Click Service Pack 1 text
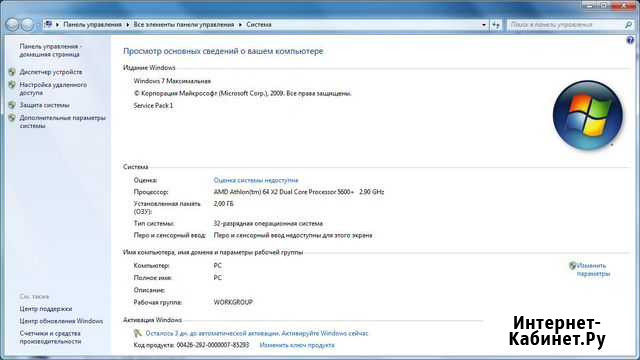Image resolution: width=640 pixels, height=360 pixels. [153, 106]
